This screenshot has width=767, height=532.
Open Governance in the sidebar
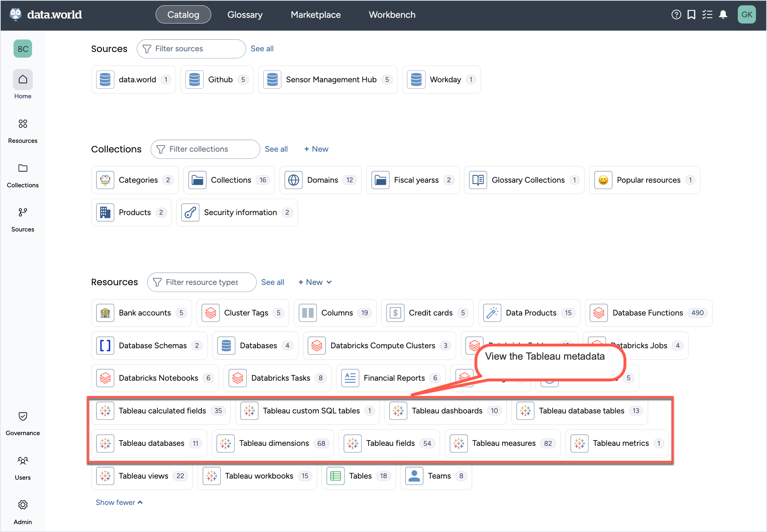tap(22, 422)
